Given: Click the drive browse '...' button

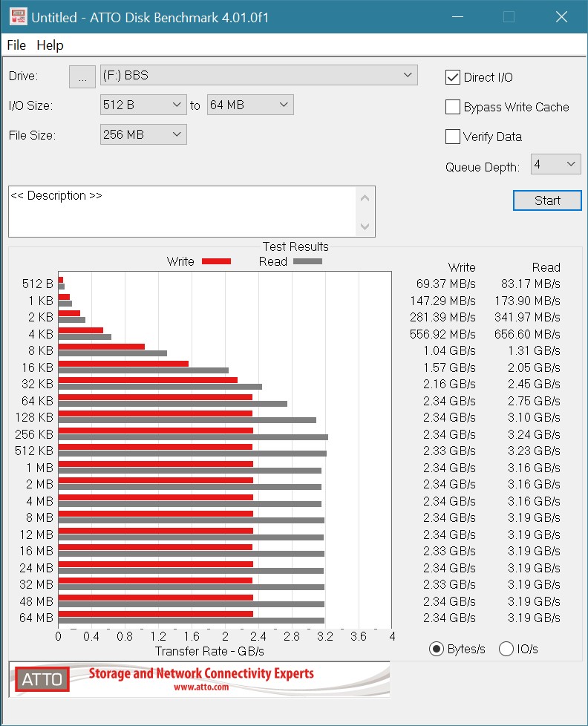Looking at the screenshot, I should click(x=82, y=77).
